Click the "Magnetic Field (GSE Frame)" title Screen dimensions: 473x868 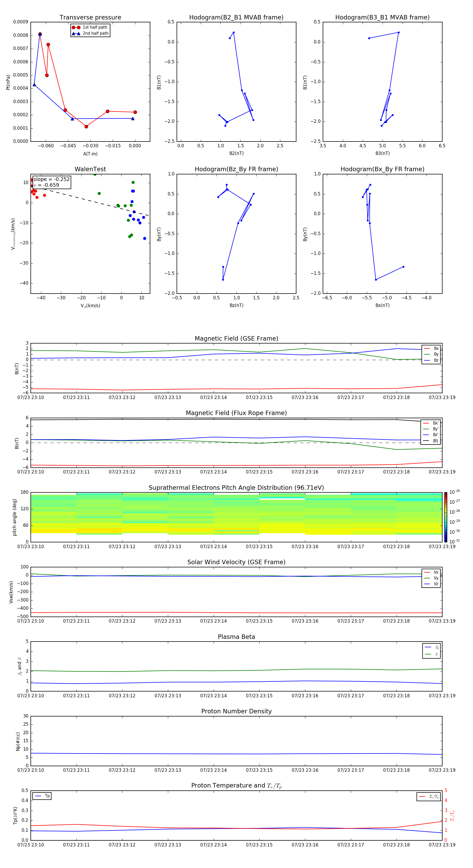pos(236,339)
